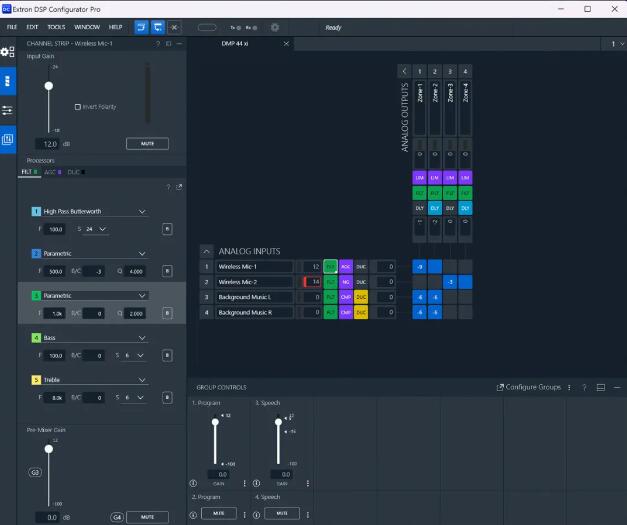Open the TOOLS menu

click(x=56, y=27)
